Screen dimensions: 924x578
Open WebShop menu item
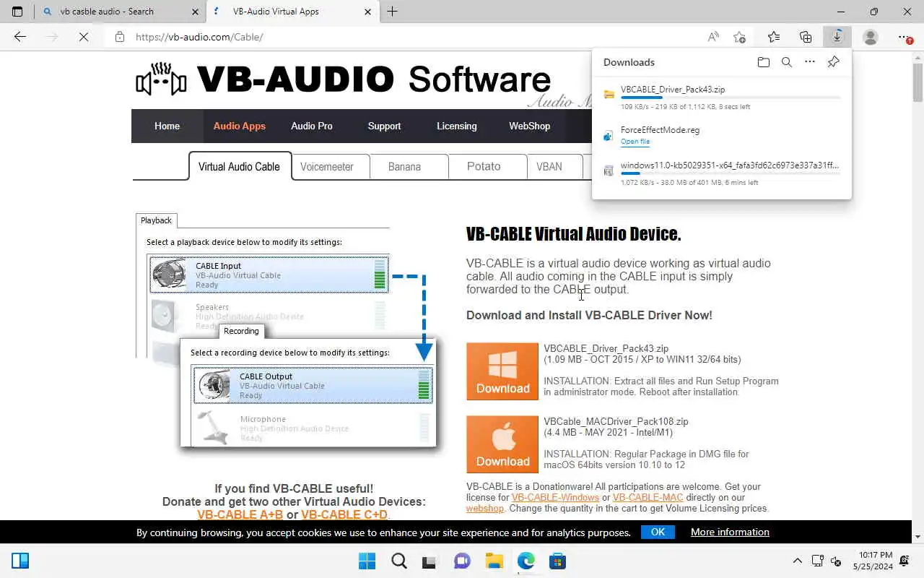click(530, 126)
